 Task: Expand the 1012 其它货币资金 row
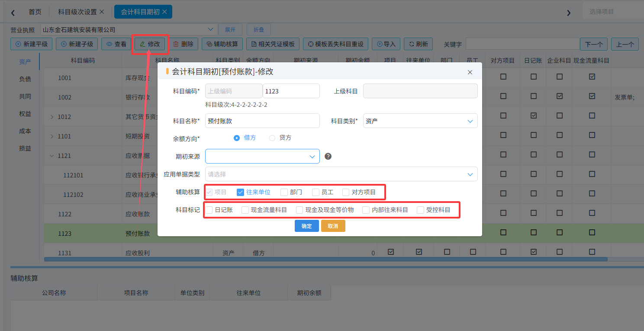52,117
